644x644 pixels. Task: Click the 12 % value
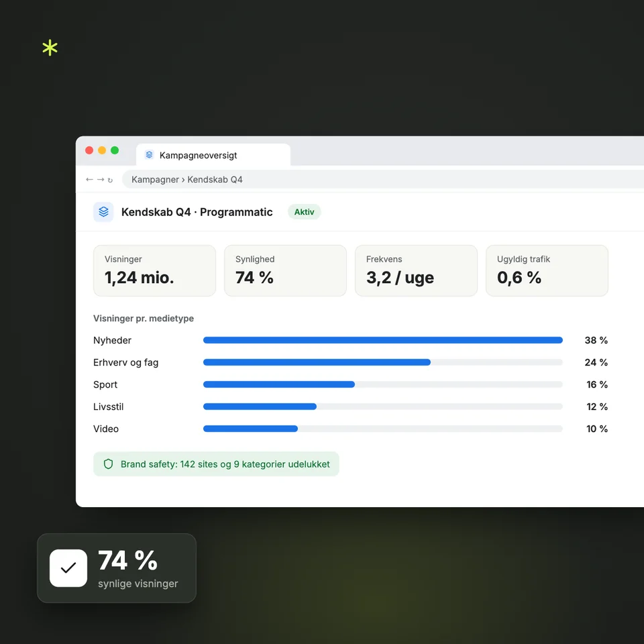(x=597, y=407)
